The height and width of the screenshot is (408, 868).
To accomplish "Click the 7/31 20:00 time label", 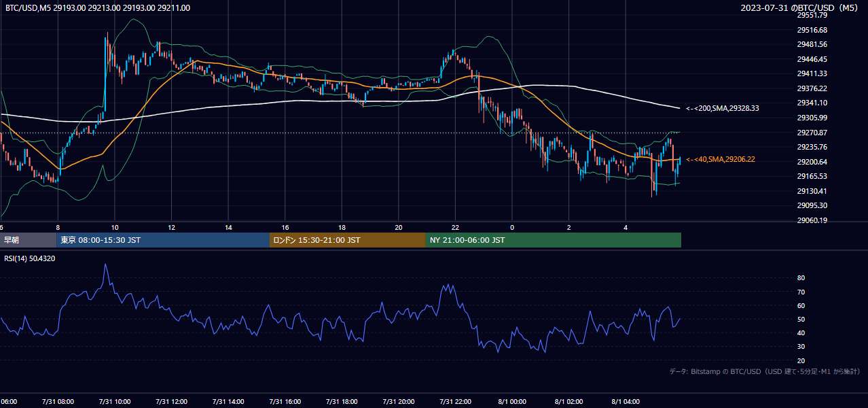I will 398,401.
